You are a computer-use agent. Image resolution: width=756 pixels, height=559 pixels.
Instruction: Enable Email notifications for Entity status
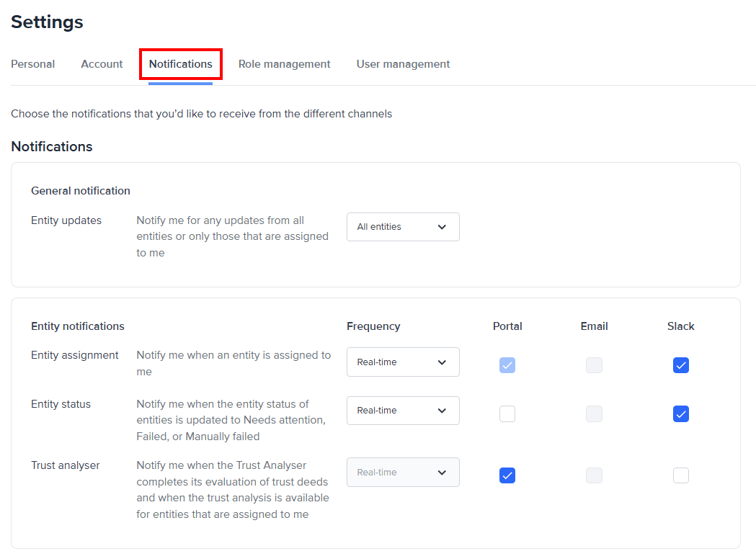[594, 413]
